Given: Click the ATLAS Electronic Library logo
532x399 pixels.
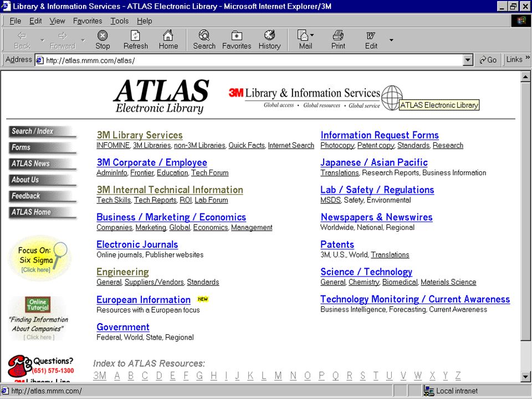Looking at the screenshot, I should click(x=161, y=96).
